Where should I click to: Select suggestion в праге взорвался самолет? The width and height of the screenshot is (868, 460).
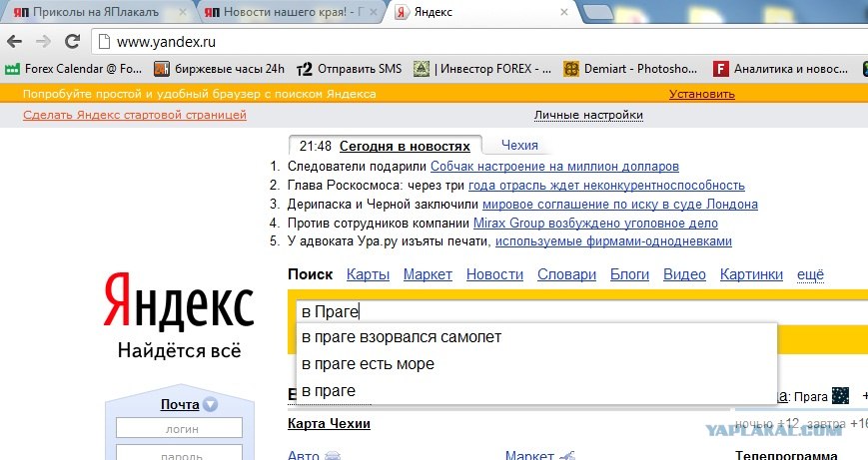coord(537,336)
